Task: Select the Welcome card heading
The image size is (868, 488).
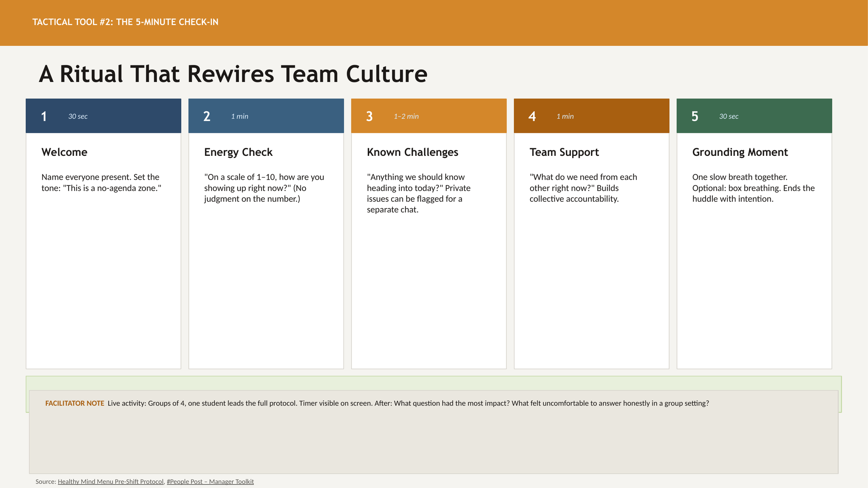Action: [x=64, y=152]
